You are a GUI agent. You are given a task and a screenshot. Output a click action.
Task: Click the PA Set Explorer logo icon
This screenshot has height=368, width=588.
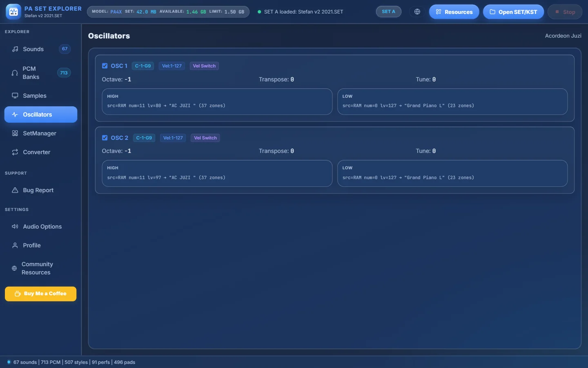click(13, 12)
